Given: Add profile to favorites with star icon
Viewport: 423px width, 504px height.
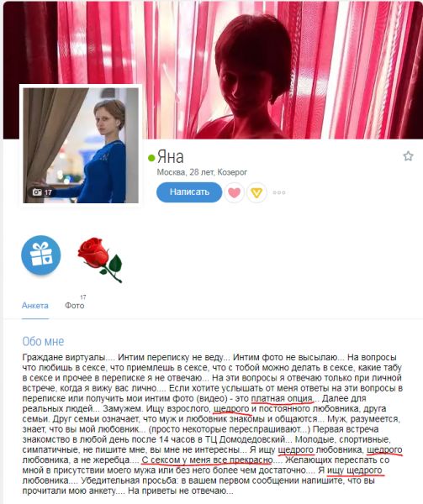Looking at the screenshot, I should 408,156.
